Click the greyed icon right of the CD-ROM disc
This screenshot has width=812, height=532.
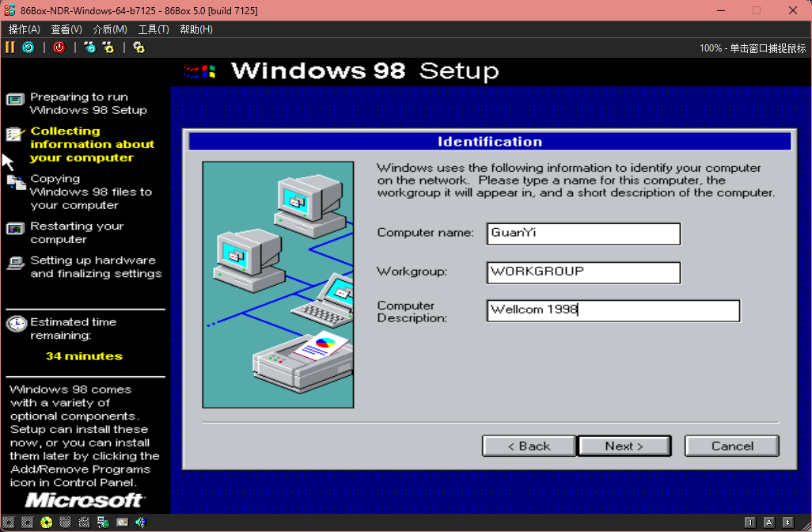[x=65, y=522]
